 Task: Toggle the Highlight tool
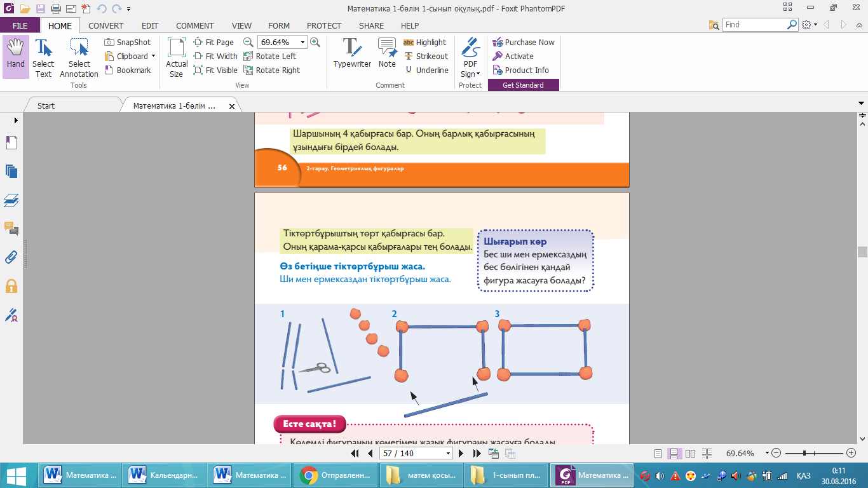[424, 43]
